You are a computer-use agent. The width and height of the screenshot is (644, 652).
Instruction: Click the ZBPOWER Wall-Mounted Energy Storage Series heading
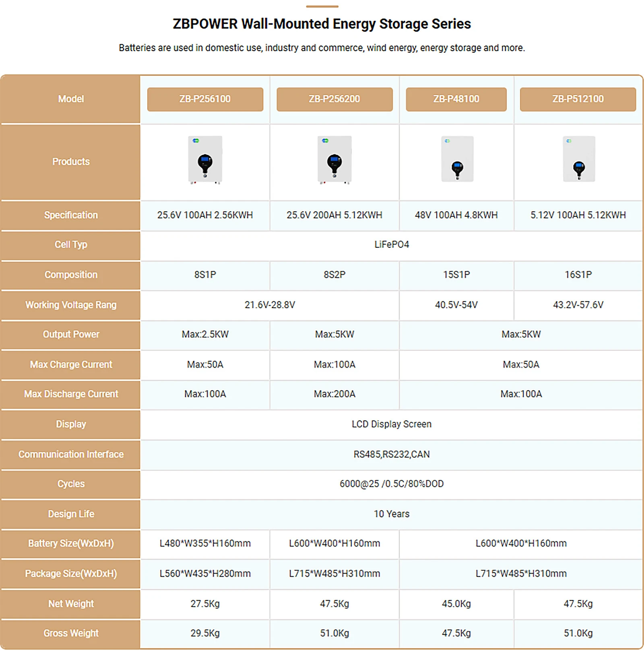point(322,24)
